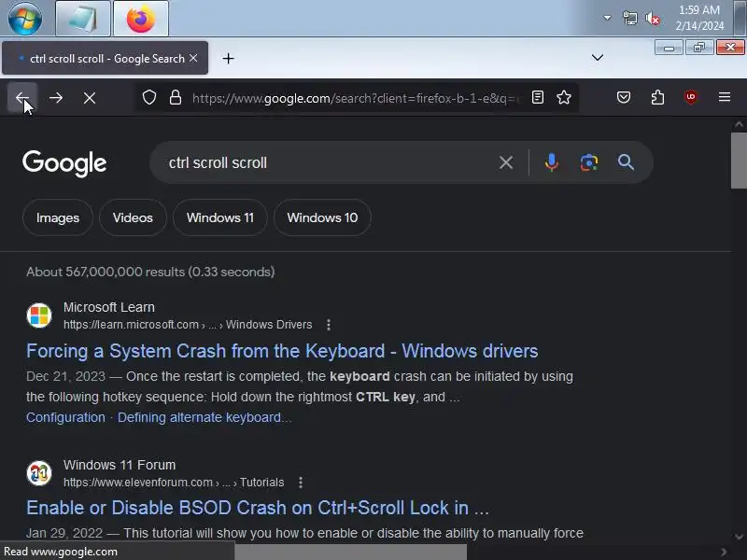
Task: Save page to Pocket icon
Action: click(x=624, y=98)
